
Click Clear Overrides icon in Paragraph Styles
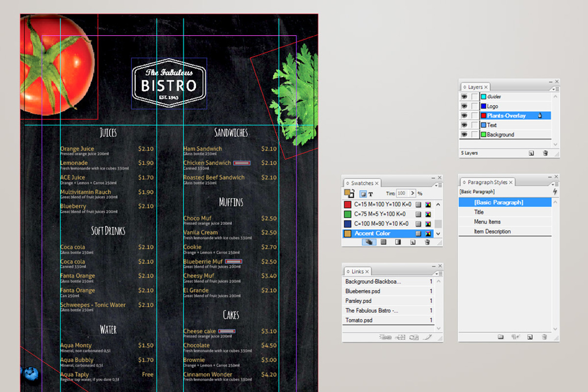(515, 337)
